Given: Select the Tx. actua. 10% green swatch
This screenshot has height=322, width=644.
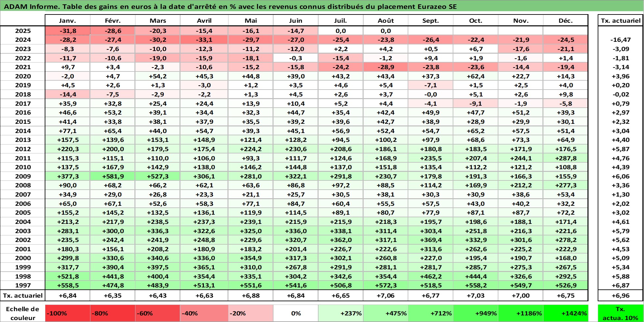Looking at the screenshot, I should pyautogui.click(x=621, y=313).
